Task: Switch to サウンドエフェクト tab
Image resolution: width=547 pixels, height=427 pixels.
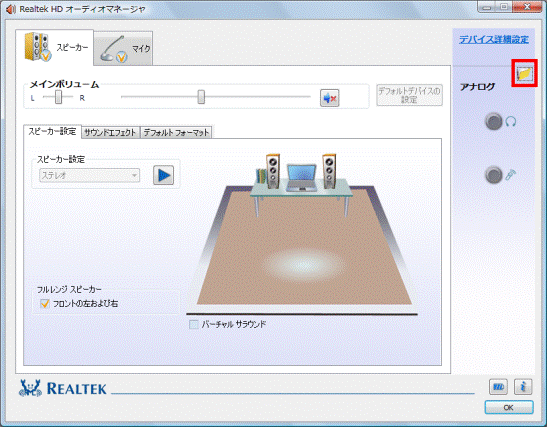Action: click(x=110, y=133)
